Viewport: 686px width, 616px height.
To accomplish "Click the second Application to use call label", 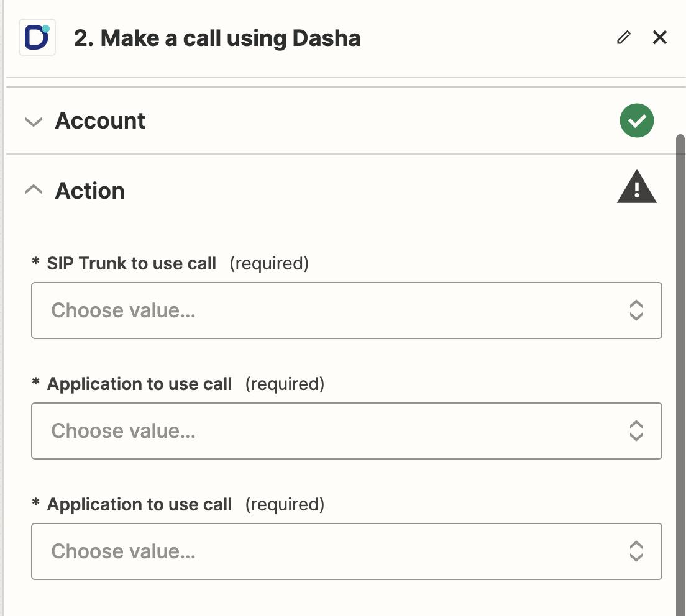I will [x=140, y=505].
